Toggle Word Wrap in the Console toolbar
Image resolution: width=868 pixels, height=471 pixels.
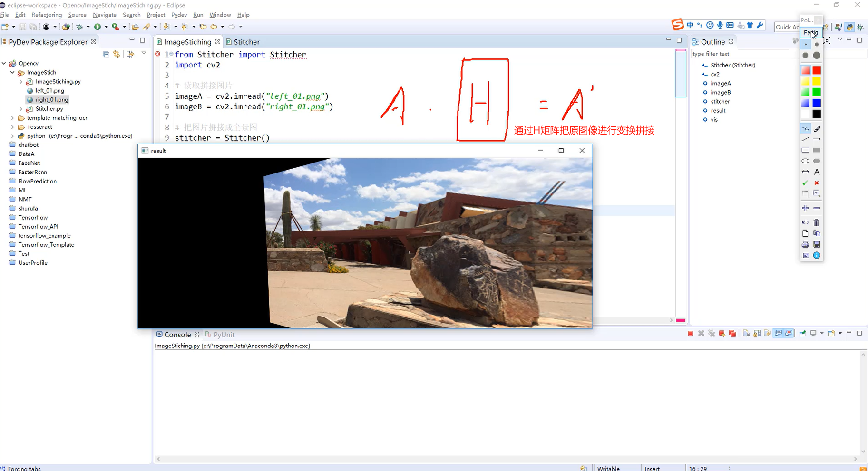point(767,334)
